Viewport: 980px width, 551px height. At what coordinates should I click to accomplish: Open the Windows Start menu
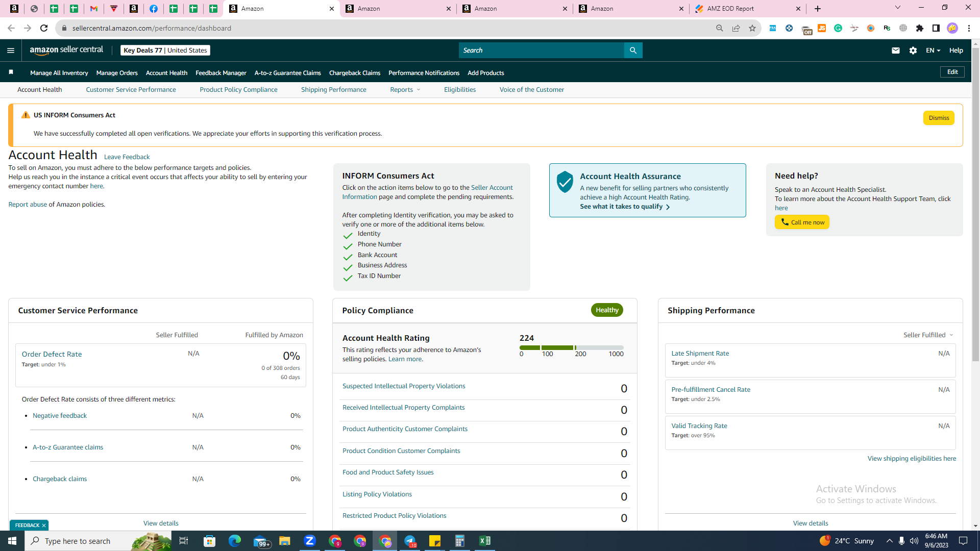point(12,541)
